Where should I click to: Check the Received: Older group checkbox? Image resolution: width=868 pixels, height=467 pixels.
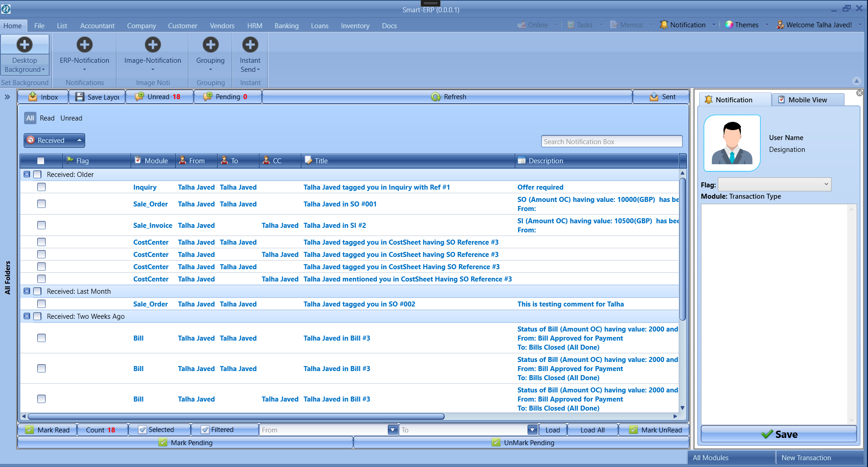click(x=37, y=175)
